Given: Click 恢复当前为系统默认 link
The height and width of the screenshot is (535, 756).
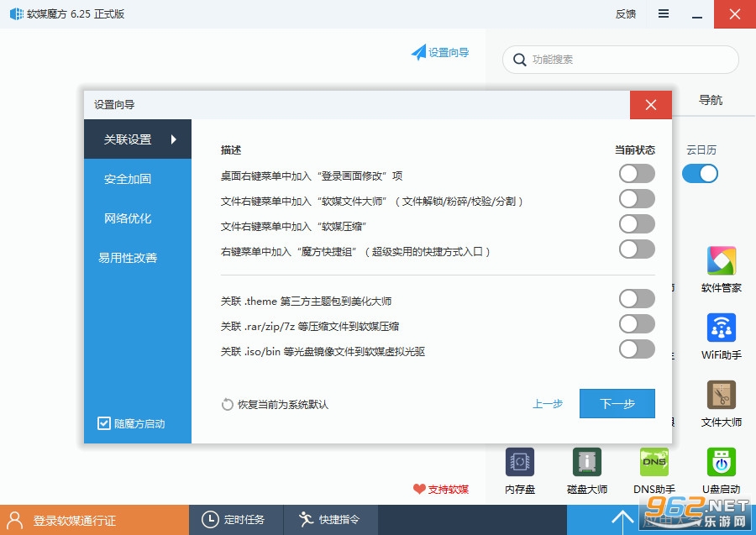Looking at the screenshot, I should 282,404.
